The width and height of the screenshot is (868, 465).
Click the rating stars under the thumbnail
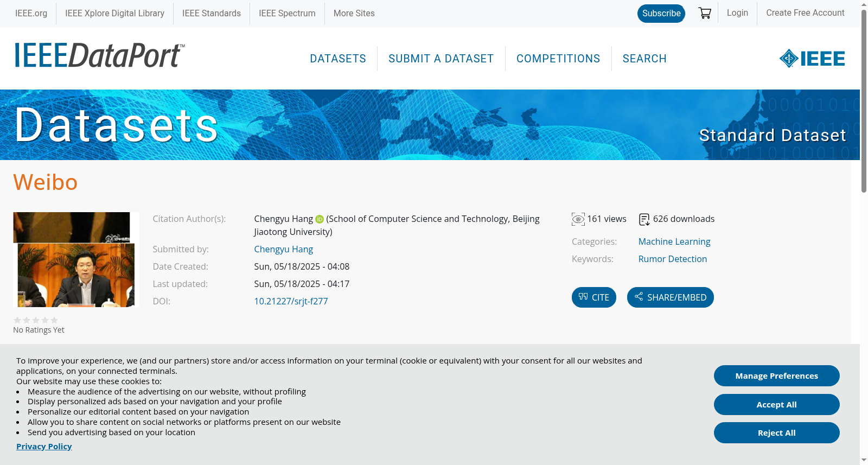pyautogui.click(x=36, y=320)
